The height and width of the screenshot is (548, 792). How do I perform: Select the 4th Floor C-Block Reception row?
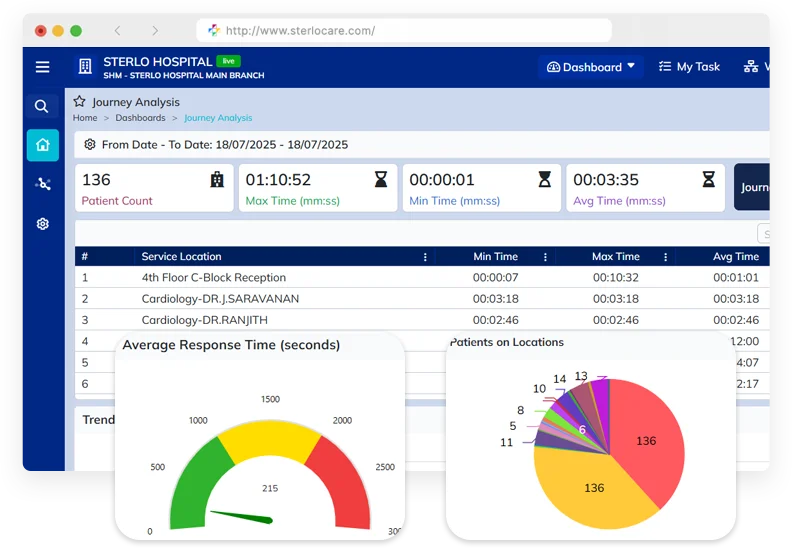(214, 278)
